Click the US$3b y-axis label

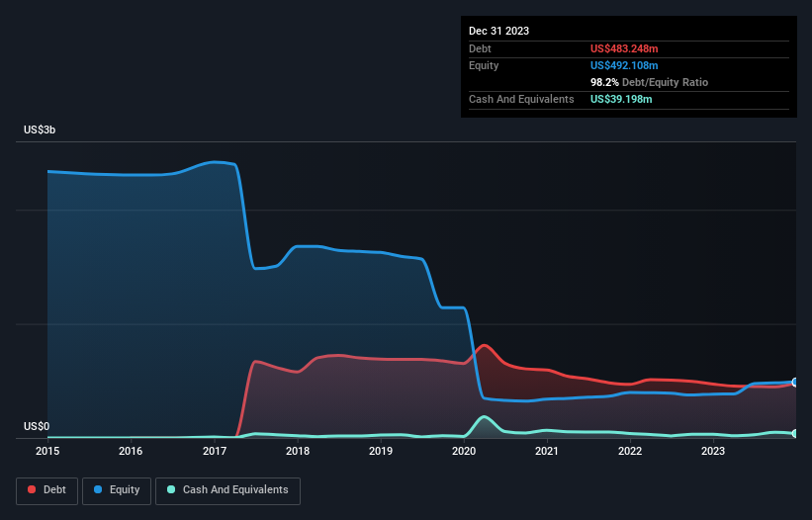click(x=40, y=130)
